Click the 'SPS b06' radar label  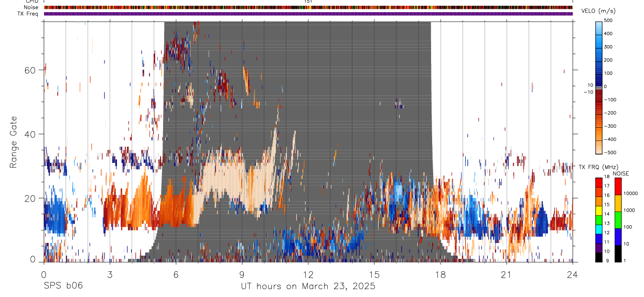pyautogui.click(x=63, y=286)
